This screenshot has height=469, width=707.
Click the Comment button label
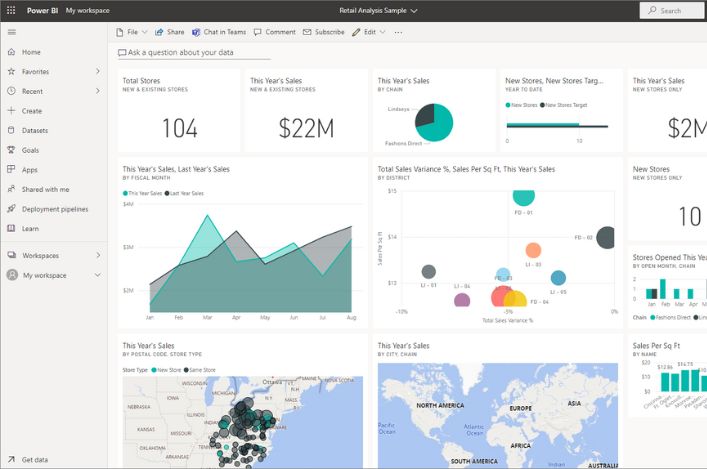(280, 32)
